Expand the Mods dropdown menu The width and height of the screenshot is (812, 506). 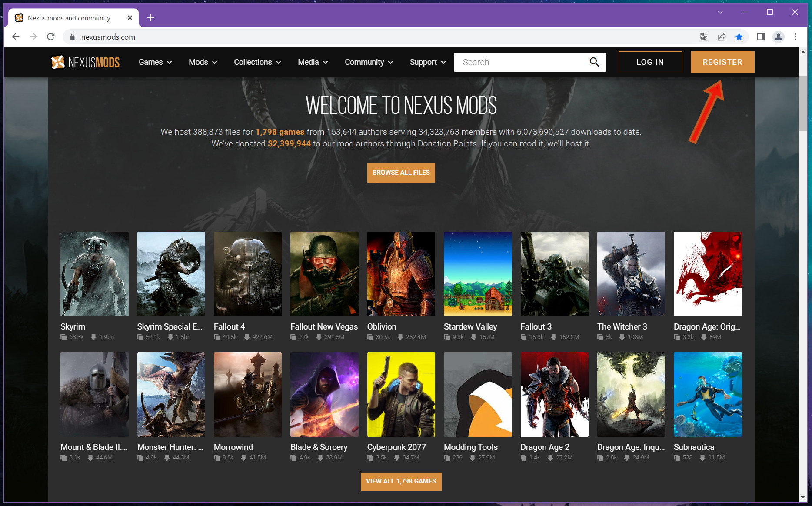(203, 62)
